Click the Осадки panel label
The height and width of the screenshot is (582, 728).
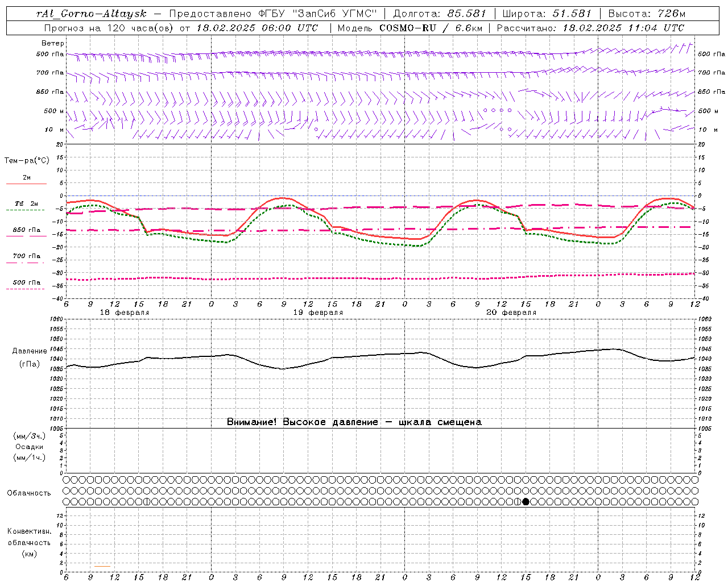[x=30, y=447]
